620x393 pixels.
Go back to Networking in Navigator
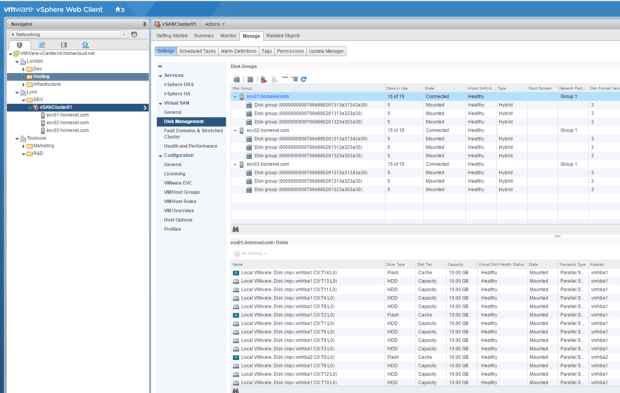65,34
